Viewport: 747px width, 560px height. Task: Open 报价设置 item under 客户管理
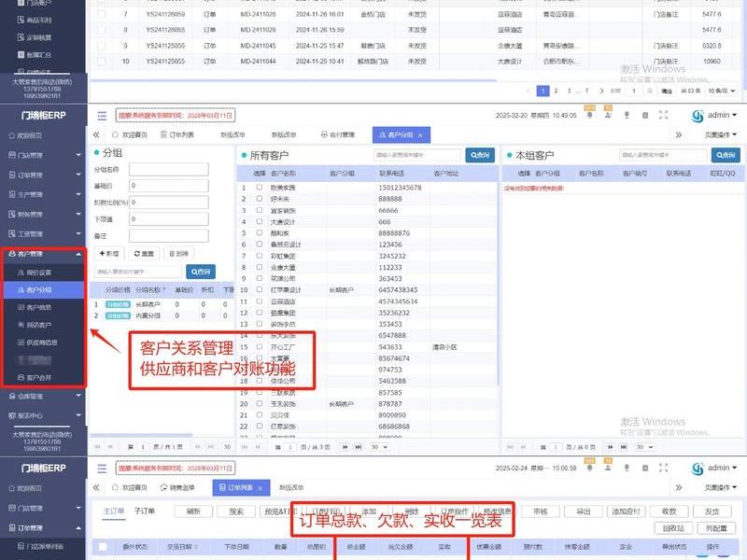[x=35, y=273]
